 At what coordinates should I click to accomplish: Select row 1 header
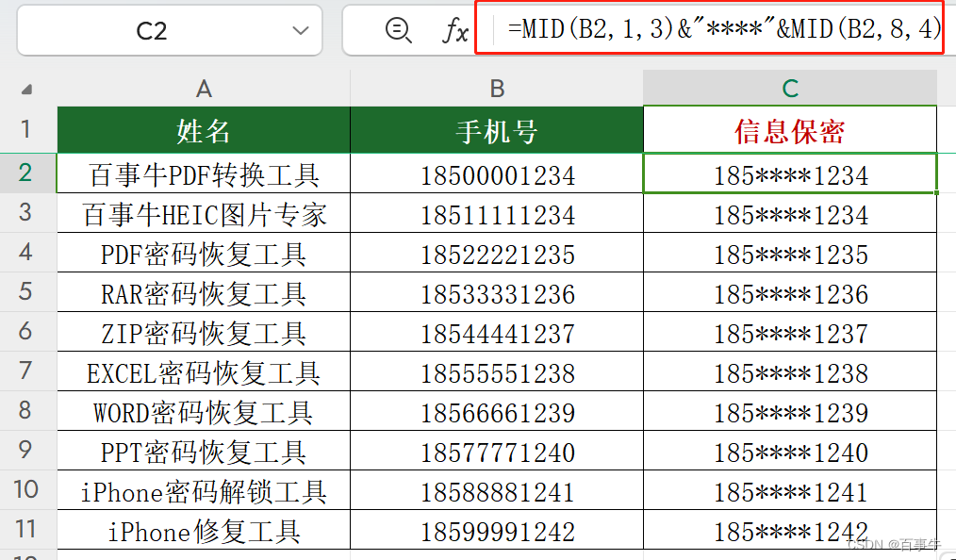(28, 129)
